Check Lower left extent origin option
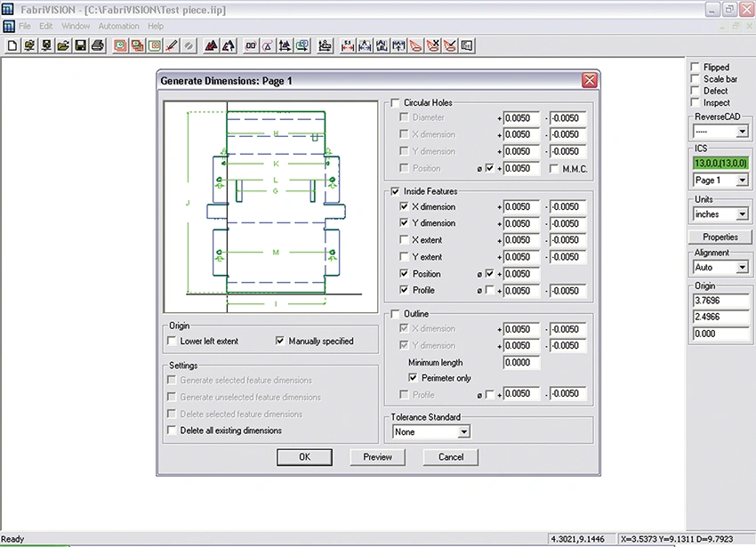The height and width of the screenshot is (547, 756). click(x=172, y=341)
